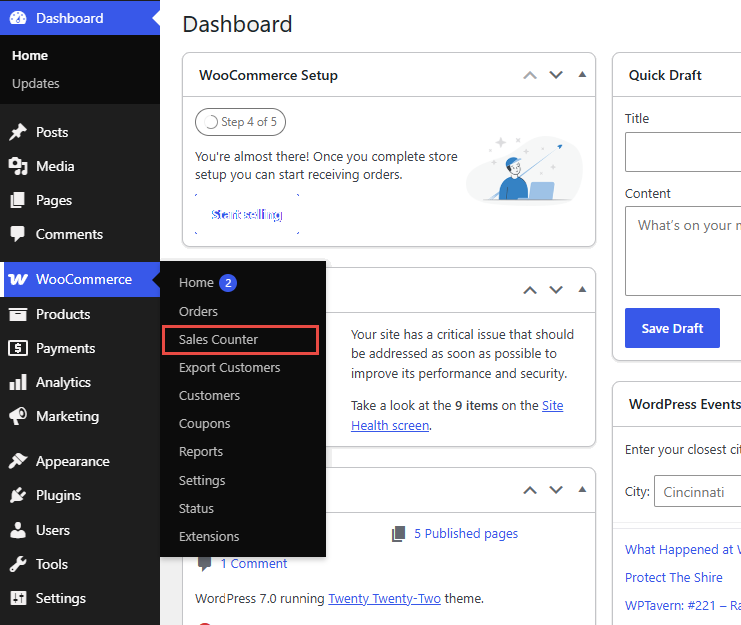Collapse the Site Health panel
The image size is (741, 625).
[582, 290]
